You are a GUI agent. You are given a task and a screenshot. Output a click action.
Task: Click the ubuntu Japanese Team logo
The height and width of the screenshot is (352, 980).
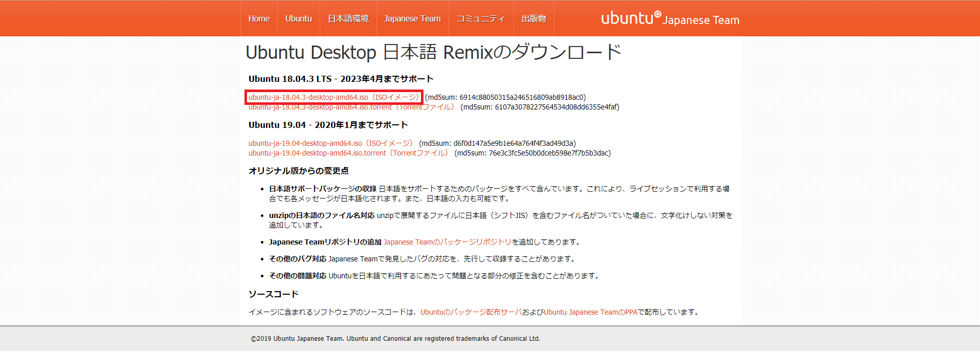[670, 18]
